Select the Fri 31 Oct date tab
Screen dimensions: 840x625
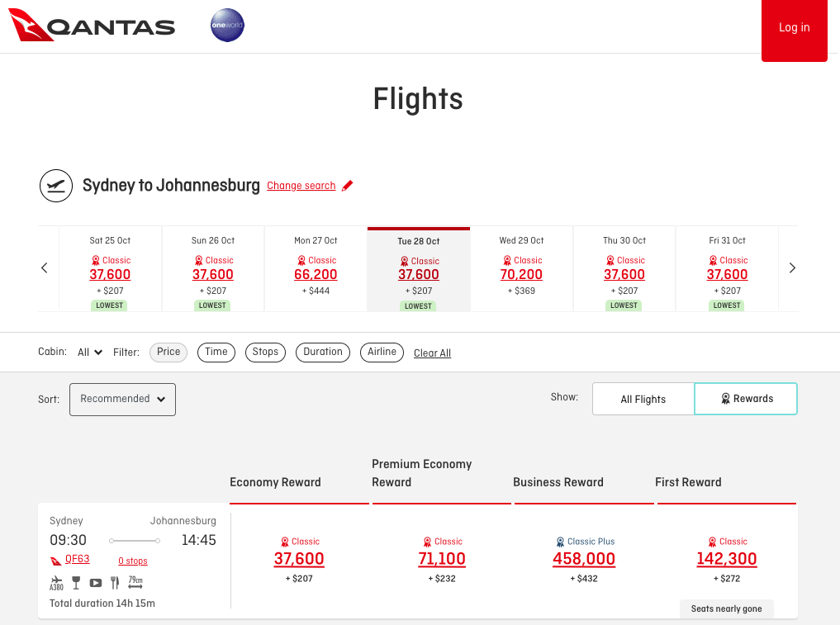click(x=727, y=269)
